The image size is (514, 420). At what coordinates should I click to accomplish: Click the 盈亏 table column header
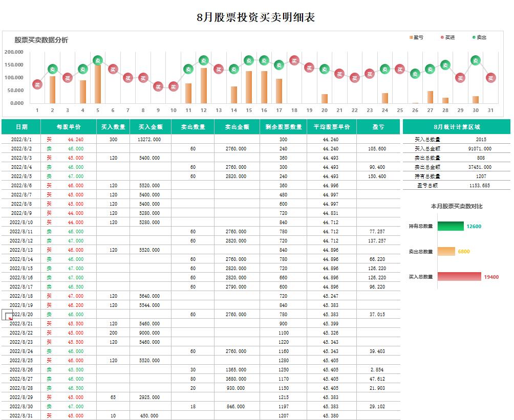pos(378,127)
